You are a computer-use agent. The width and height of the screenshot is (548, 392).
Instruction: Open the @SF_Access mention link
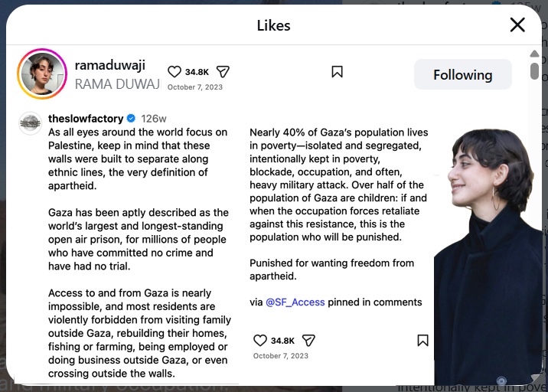(x=295, y=302)
